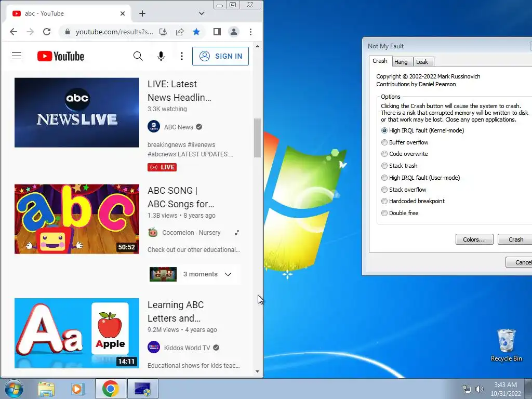
Task: Open the Windows Start orb
Action: tap(14, 389)
